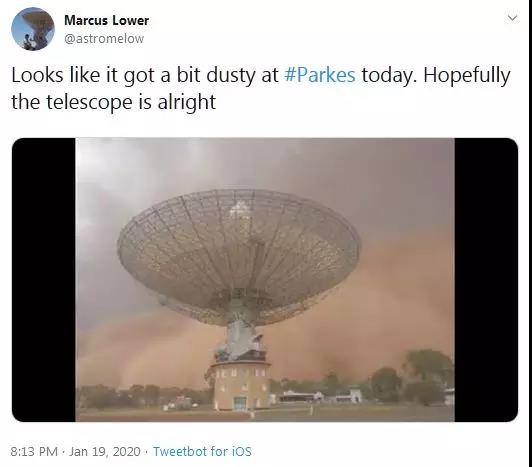The image size is (532, 467).
Task: Click the brick tower under the dish
Action: 241,385
